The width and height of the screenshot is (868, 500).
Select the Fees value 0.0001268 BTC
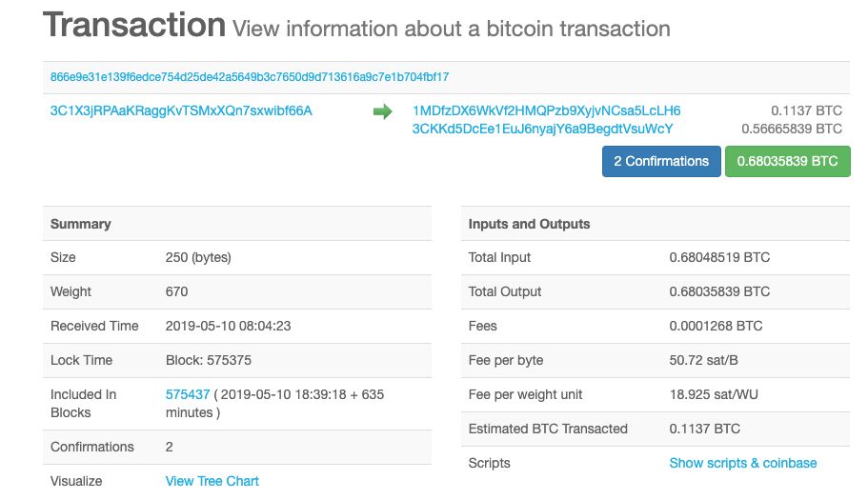coord(716,326)
